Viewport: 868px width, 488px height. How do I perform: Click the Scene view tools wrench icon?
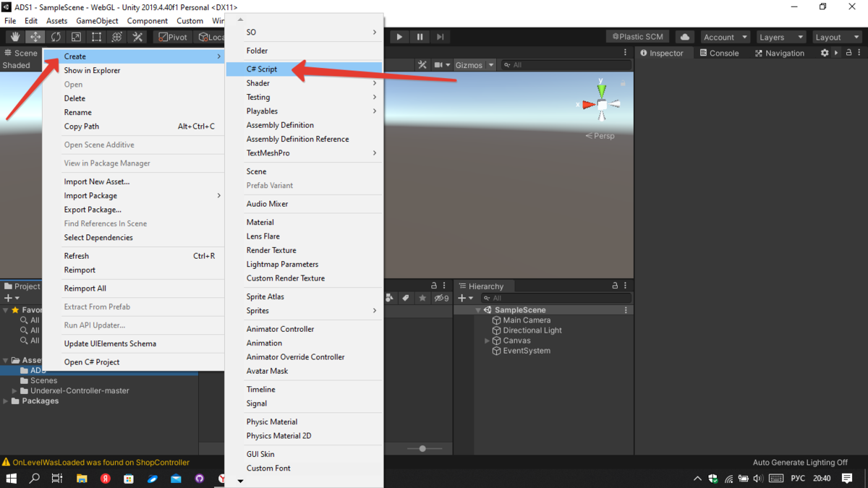[422, 65]
